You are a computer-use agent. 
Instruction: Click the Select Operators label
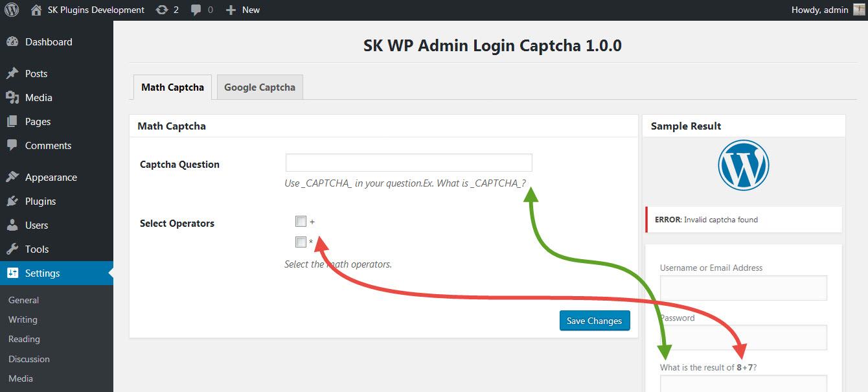177,224
